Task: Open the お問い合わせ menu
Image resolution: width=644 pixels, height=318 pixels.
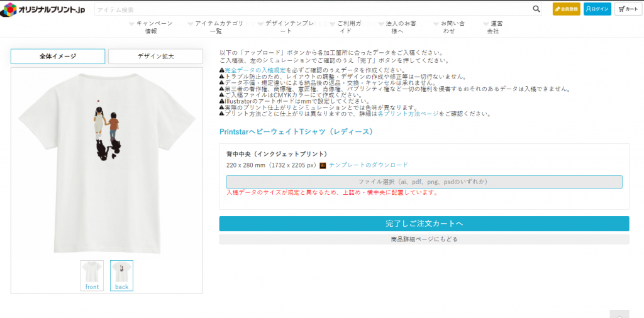Action: coord(449,27)
